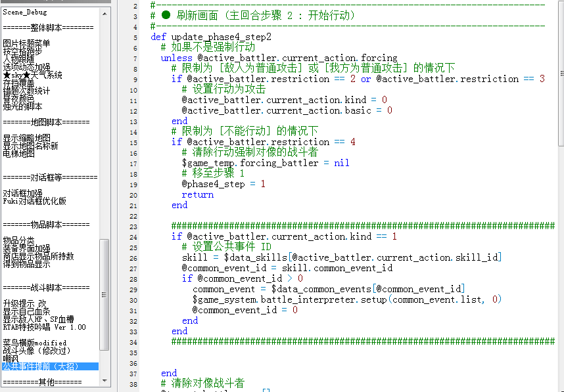Click the code editor vertical scrollbar thumb

pos(561,74)
